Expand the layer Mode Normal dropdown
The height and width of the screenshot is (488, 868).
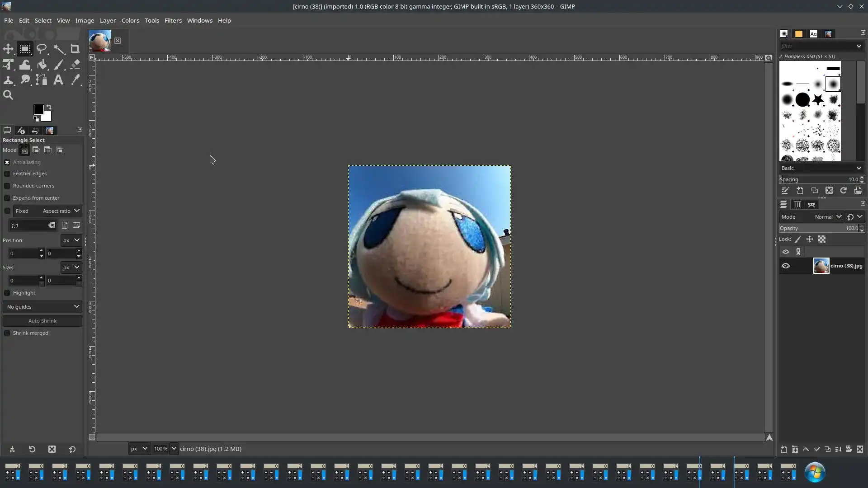pos(827,217)
